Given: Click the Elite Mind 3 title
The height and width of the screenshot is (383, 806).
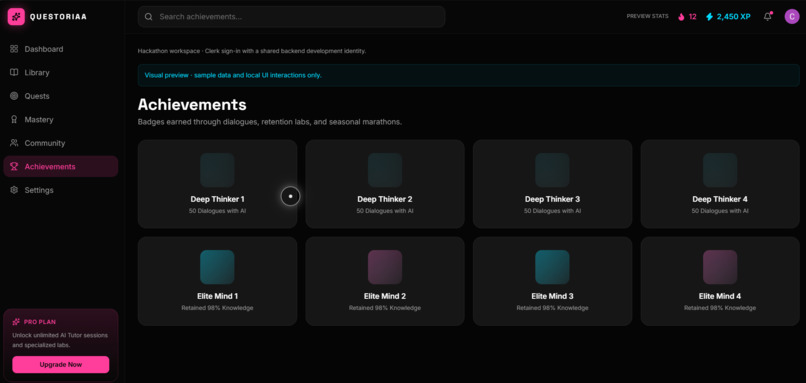Looking at the screenshot, I should point(553,296).
